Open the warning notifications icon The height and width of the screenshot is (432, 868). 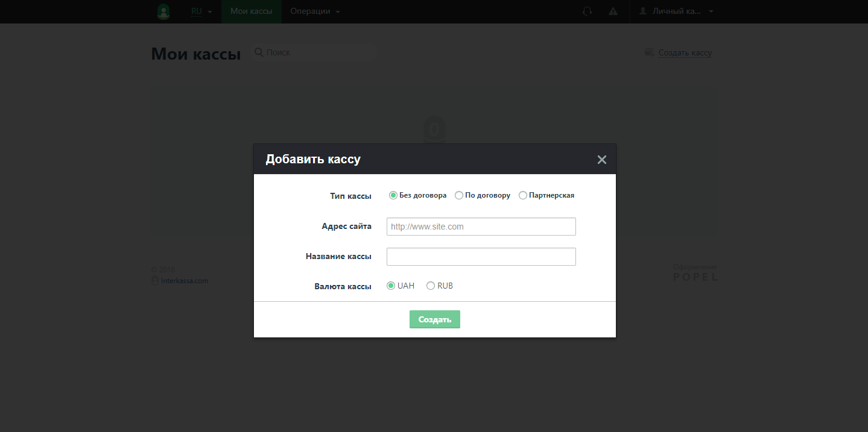[613, 11]
